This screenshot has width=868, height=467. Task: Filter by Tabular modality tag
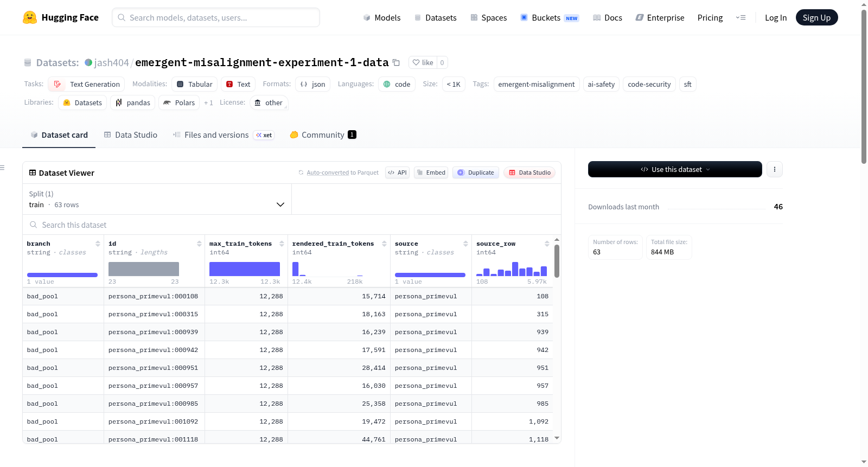[195, 84]
